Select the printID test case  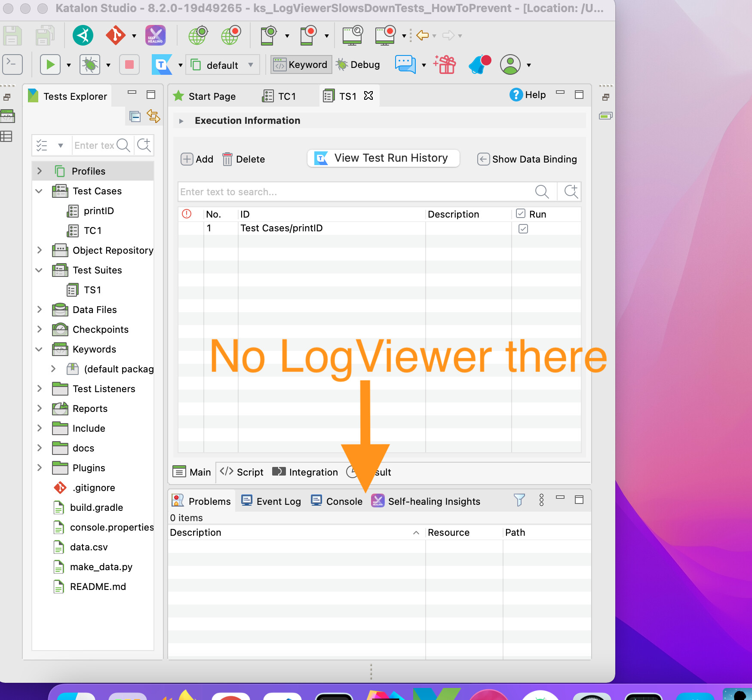coord(99,211)
